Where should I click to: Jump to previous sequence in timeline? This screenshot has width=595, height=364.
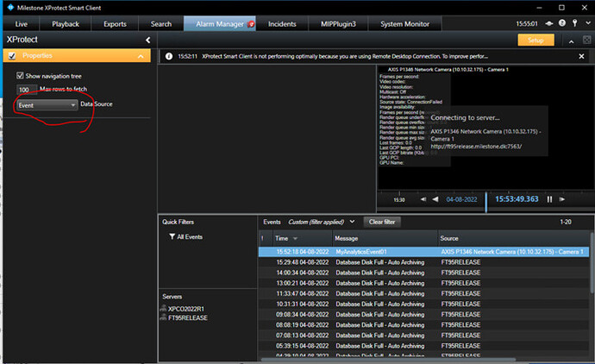[x=423, y=199]
